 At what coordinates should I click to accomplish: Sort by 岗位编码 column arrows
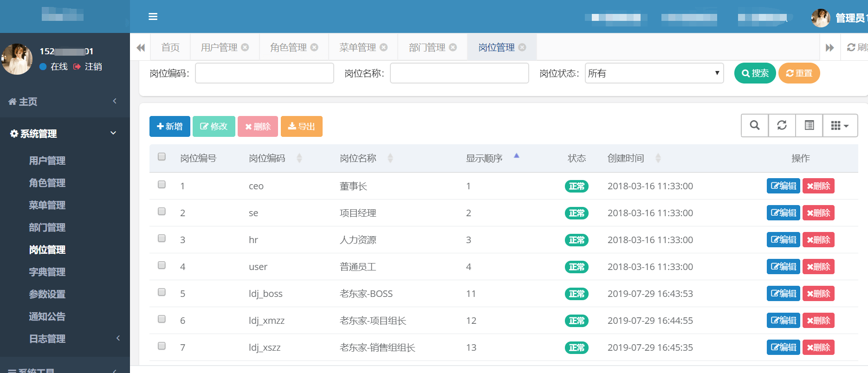tap(299, 158)
